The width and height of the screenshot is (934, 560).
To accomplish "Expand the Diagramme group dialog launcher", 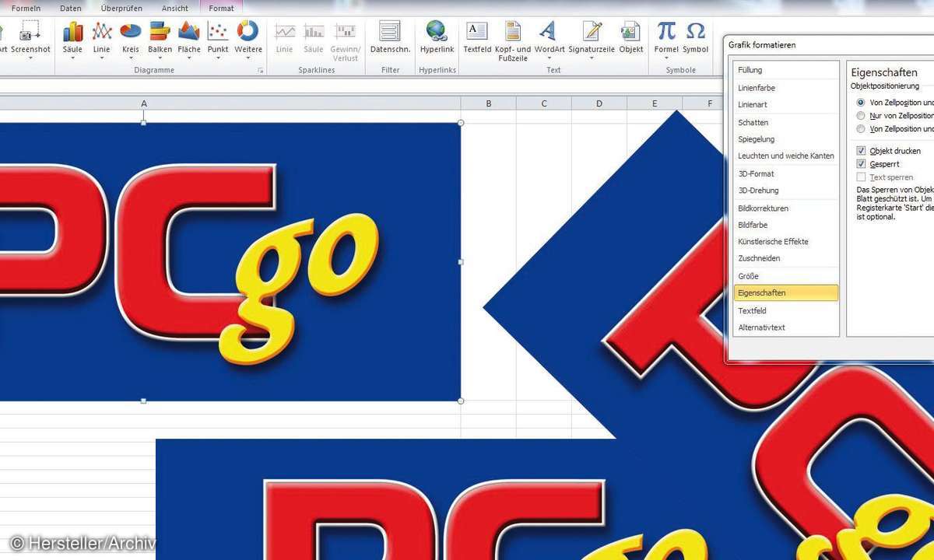I will 261,71.
